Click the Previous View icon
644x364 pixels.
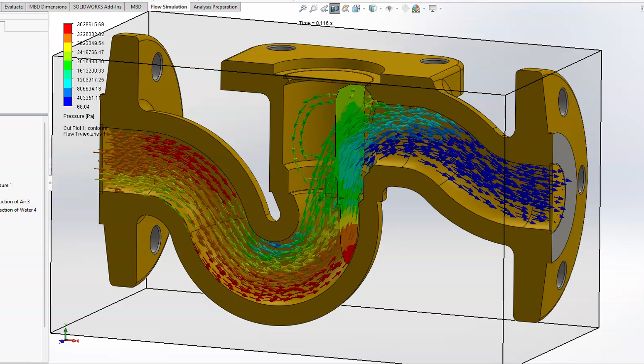324,8
